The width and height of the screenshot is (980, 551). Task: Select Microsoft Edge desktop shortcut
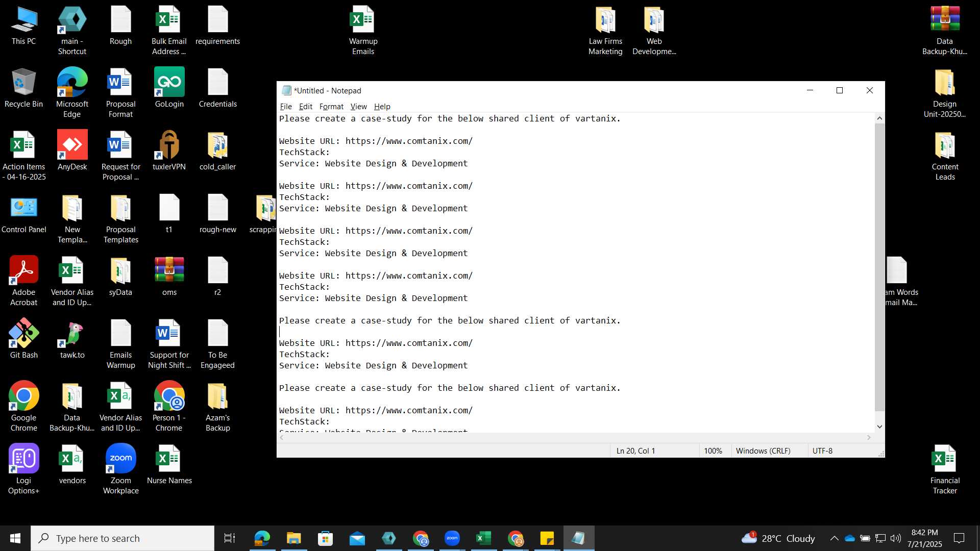[x=72, y=93]
